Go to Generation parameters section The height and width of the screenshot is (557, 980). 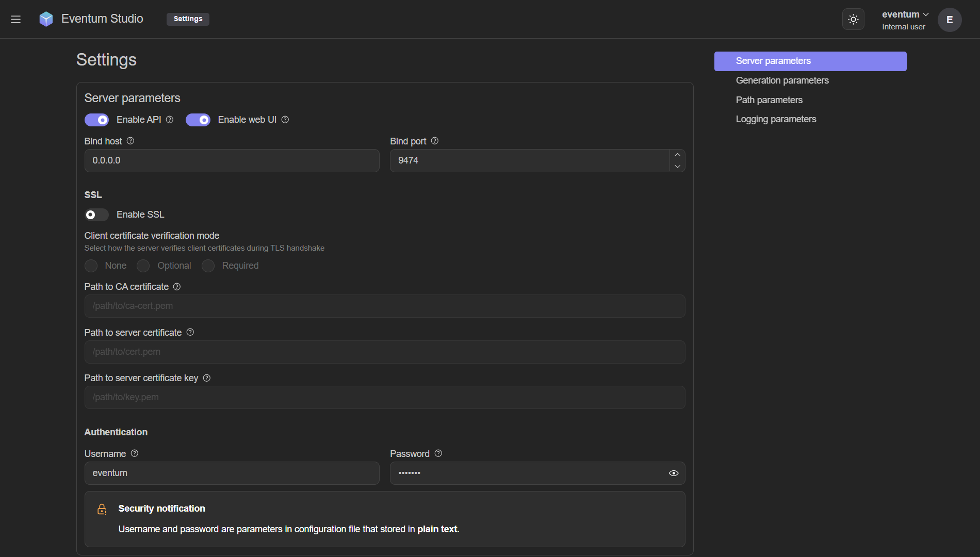782,80
